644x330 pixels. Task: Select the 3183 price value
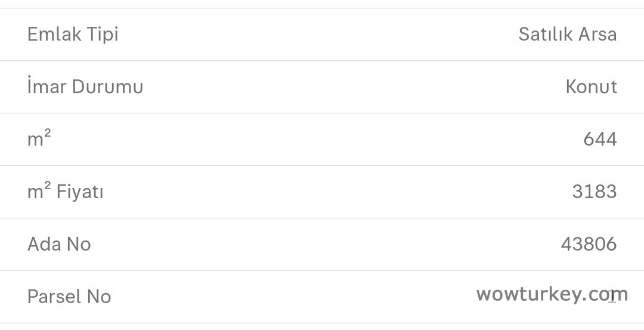[594, 192]
